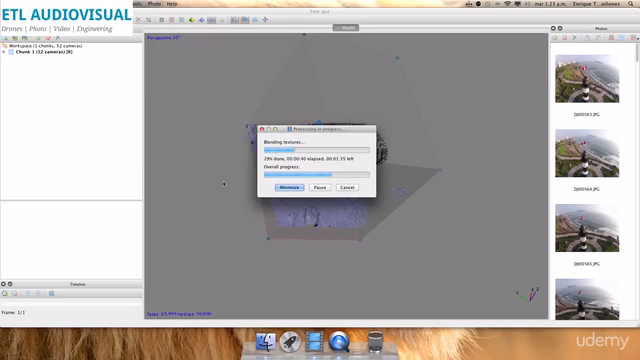Select thumbnail DJI00565.JPG

pos(587,228)
